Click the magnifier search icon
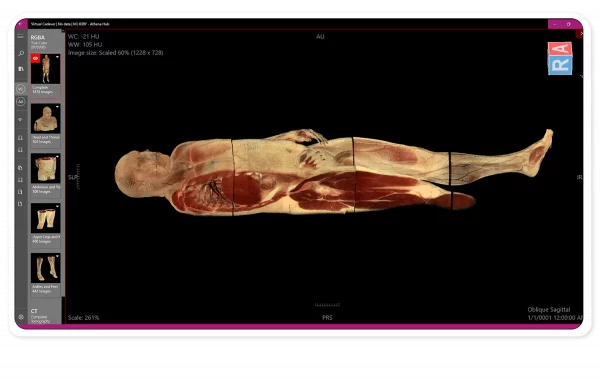The height and width of the screenshot is (379, 600). (x=21, y=53)
